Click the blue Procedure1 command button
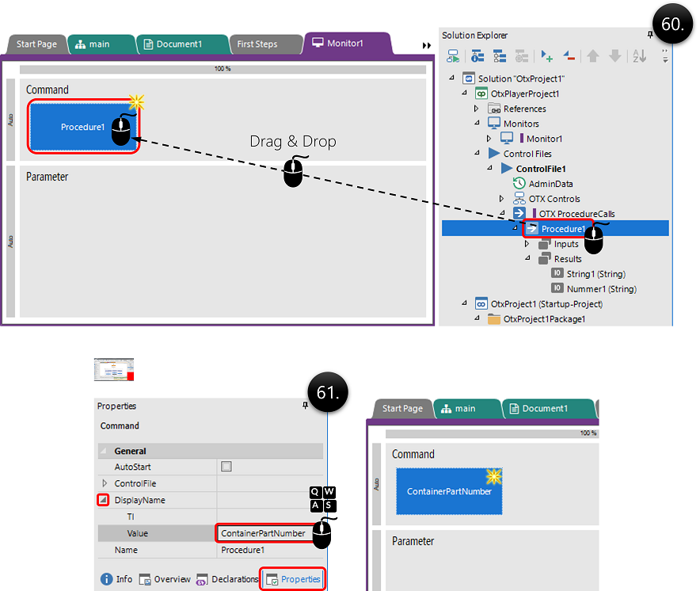700x591 pixels. (x=83, y=127)
